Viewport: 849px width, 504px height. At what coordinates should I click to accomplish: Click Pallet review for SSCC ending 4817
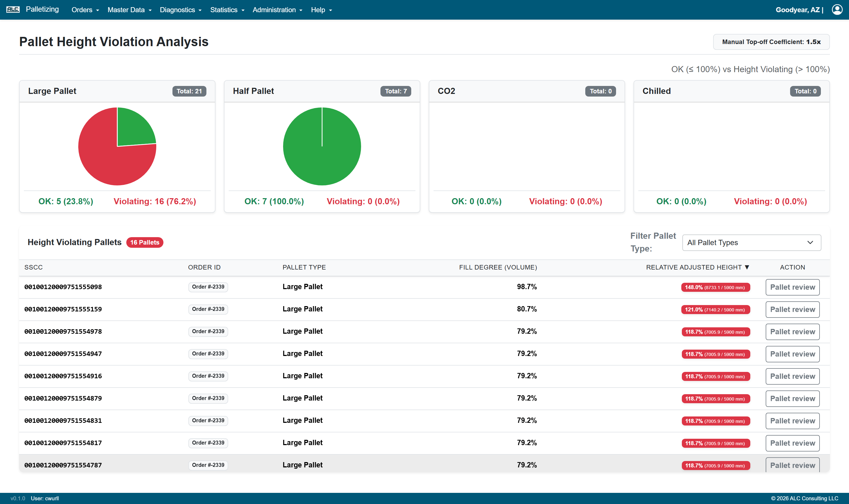pyautogui.click(x=792, y=443)
